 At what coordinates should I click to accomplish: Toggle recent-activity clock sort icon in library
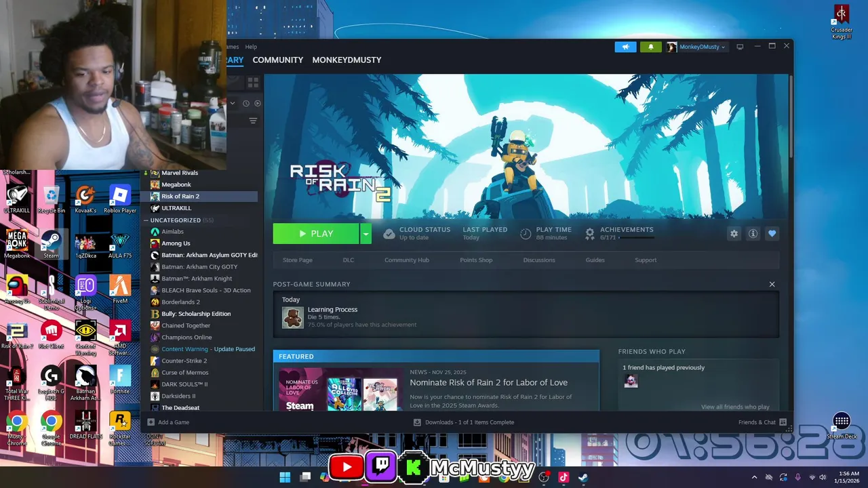[x=246, y=104]
